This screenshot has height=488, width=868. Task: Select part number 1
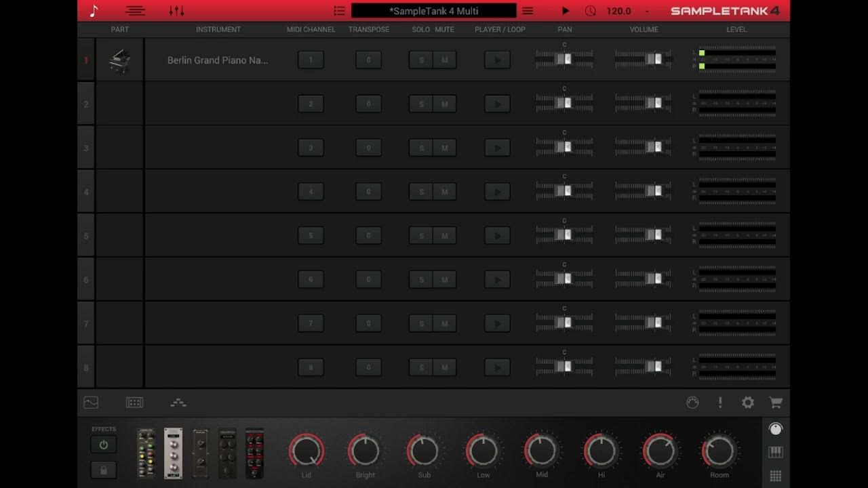click(x=86, y=60)
